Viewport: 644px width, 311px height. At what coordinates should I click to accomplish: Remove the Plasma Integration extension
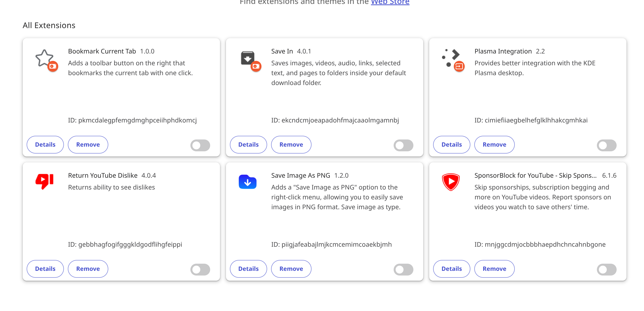(495, 145)
